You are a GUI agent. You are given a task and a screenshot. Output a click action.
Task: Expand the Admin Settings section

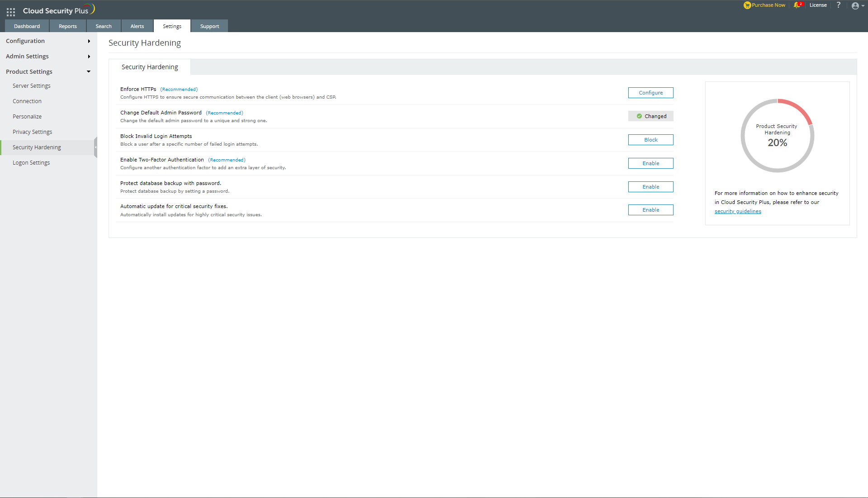48,56
